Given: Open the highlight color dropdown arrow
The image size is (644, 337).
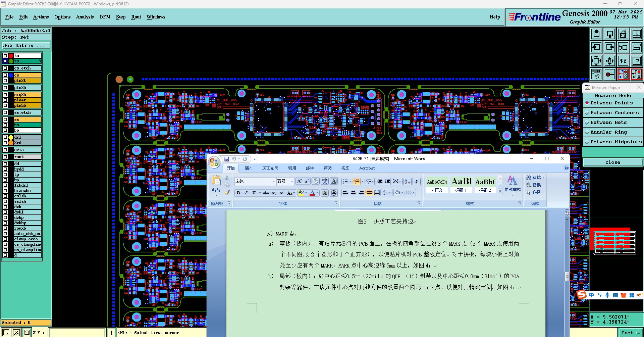Looking at the screenshot, I should [x=306, y=193].
